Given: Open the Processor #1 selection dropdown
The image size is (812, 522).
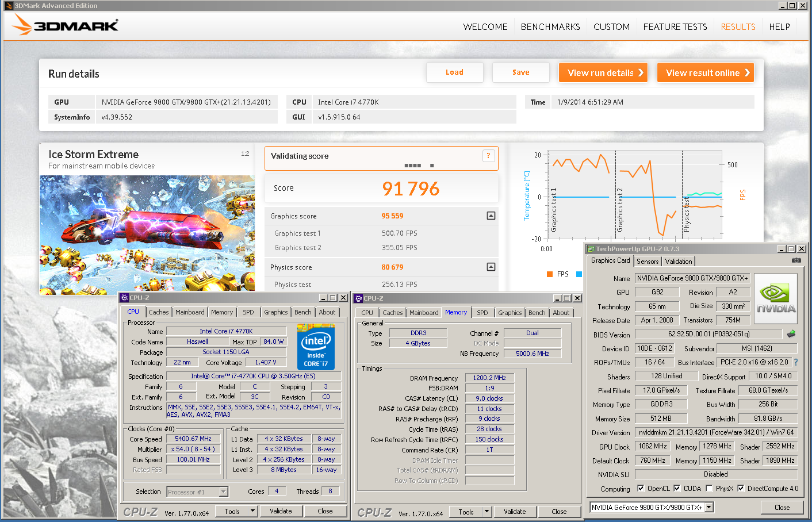Looking at the screenshot, I should pos(224,492).
